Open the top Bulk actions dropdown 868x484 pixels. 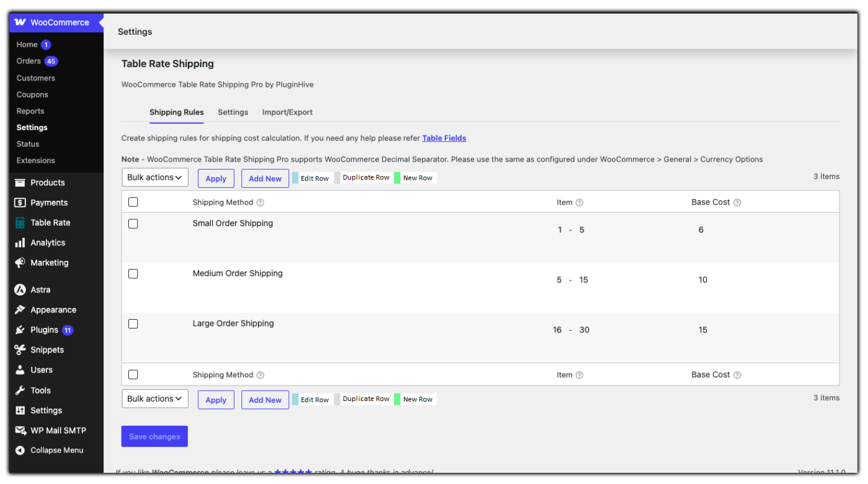click(x=155, y=177)
